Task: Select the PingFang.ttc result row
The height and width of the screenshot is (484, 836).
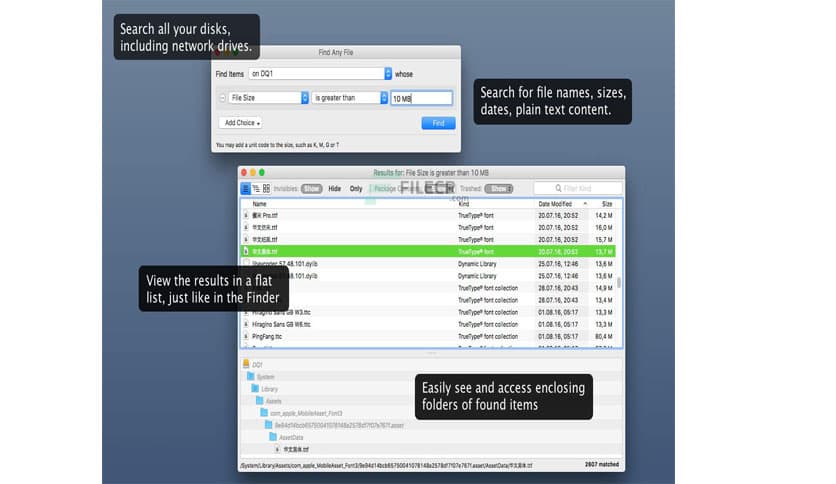Action: coord(429,336)
